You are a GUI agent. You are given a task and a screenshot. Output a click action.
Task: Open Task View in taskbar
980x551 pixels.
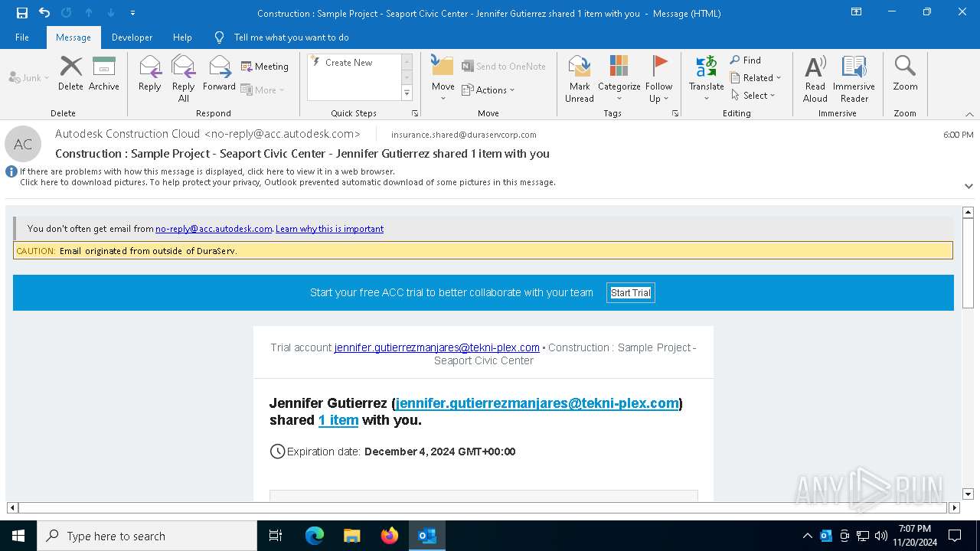pos(276,536)
